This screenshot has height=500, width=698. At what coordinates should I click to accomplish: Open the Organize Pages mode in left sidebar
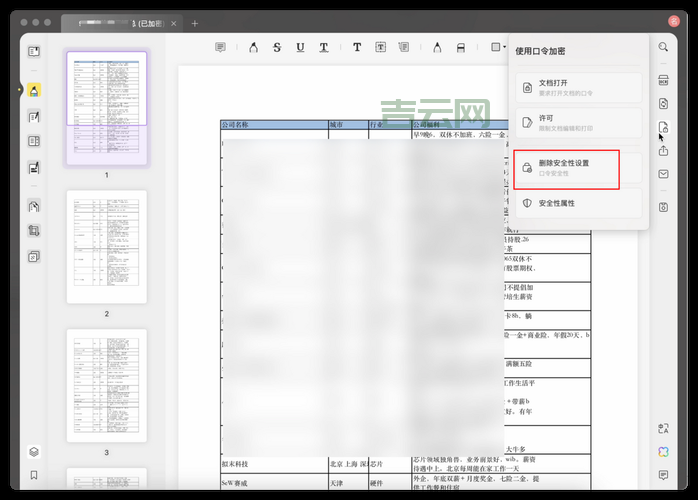pyautogui.click(x=34, y=141)
